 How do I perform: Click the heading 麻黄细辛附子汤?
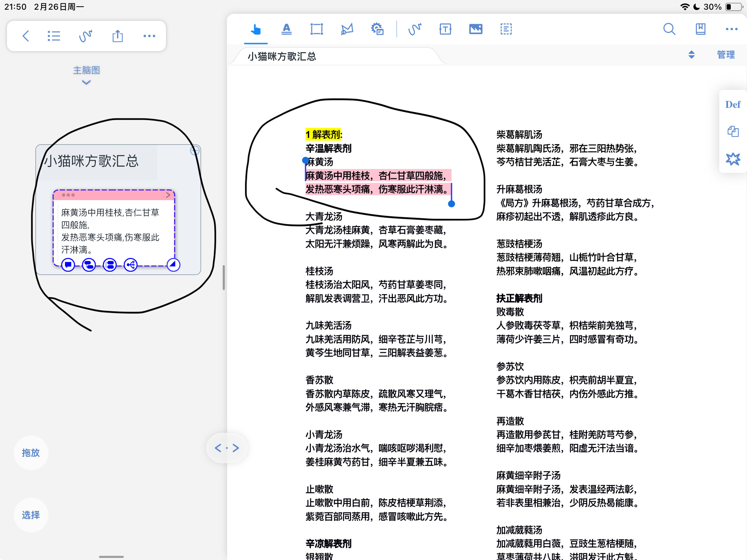coord(528,475)
